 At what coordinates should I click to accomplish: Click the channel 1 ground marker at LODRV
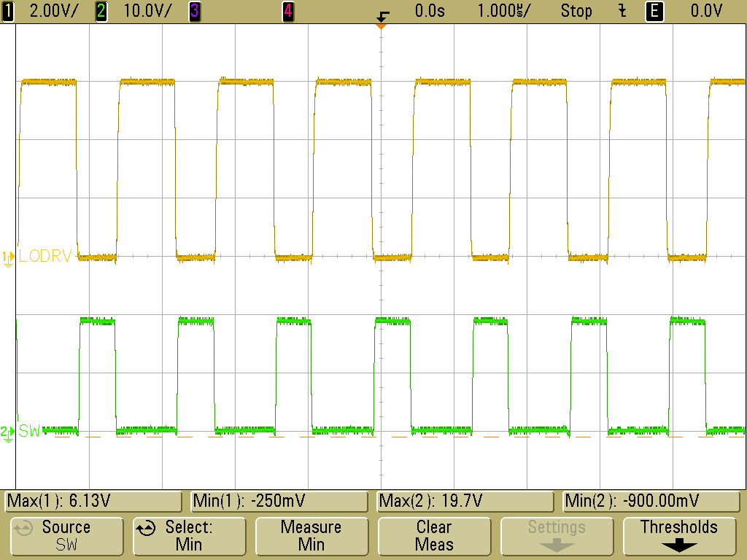point(8,259)
